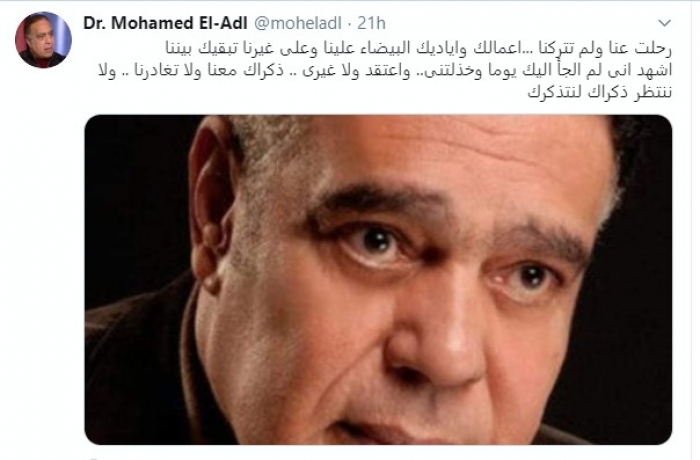The image size is (700, 460).
Task: Open the tweet permalink via 21h timestamp
Action: [x=371, y=23]
